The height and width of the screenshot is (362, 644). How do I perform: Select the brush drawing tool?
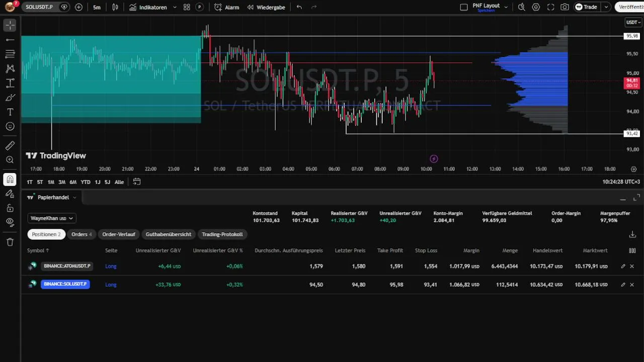(10, 98)
